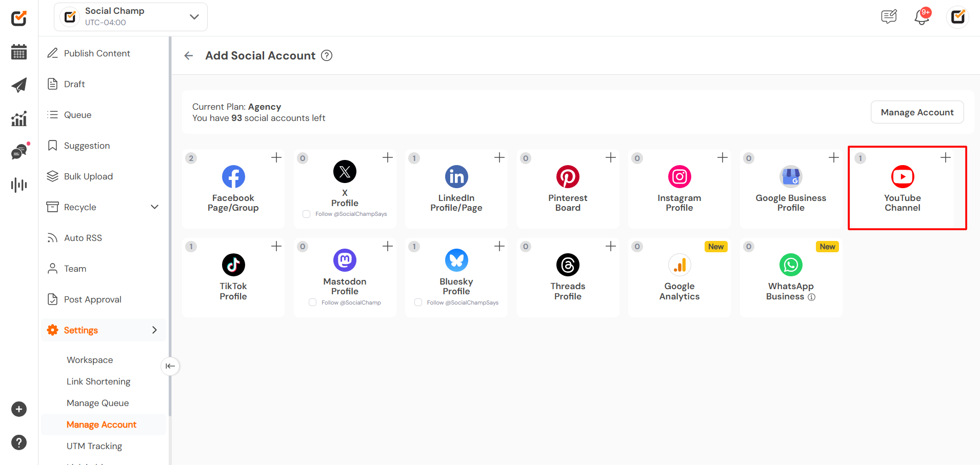Add a YouTube Channel with plus
Image resolution: width=980 pixels, height=465 pixels.
[946, 157]
